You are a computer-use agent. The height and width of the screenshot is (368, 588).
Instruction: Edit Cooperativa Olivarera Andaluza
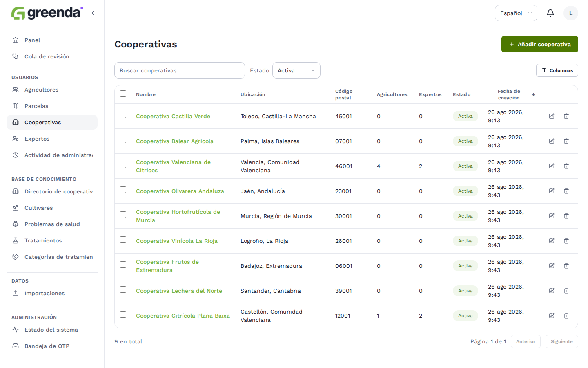tap(552, 191)
